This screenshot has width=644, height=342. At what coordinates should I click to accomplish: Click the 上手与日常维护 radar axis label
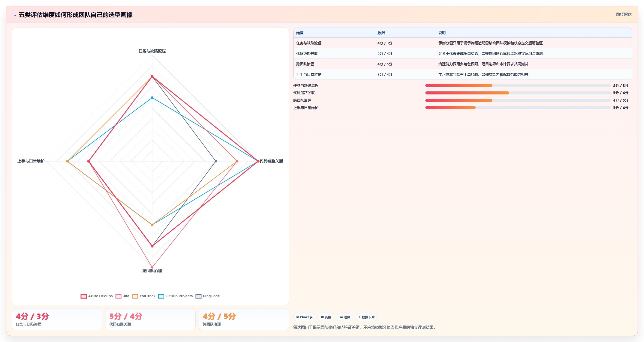tap(31, 161)
